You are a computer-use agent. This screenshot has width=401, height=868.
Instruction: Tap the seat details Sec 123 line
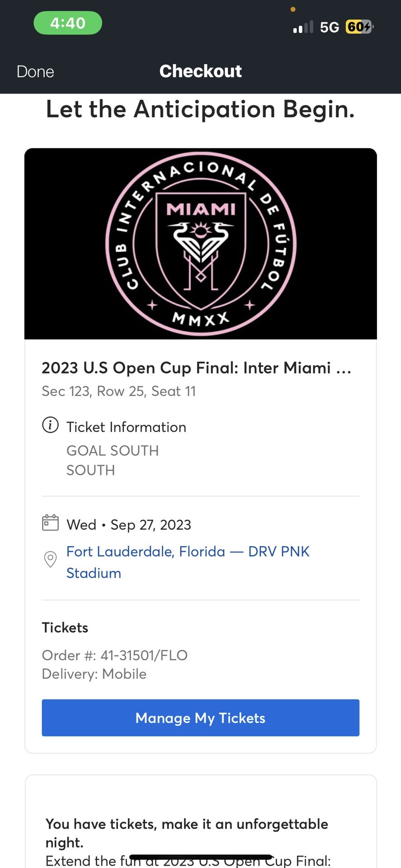(x=118, y=391)
